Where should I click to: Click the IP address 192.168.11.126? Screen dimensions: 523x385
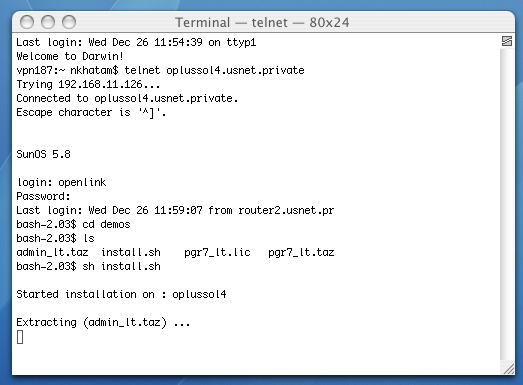[x=100, y=84]
